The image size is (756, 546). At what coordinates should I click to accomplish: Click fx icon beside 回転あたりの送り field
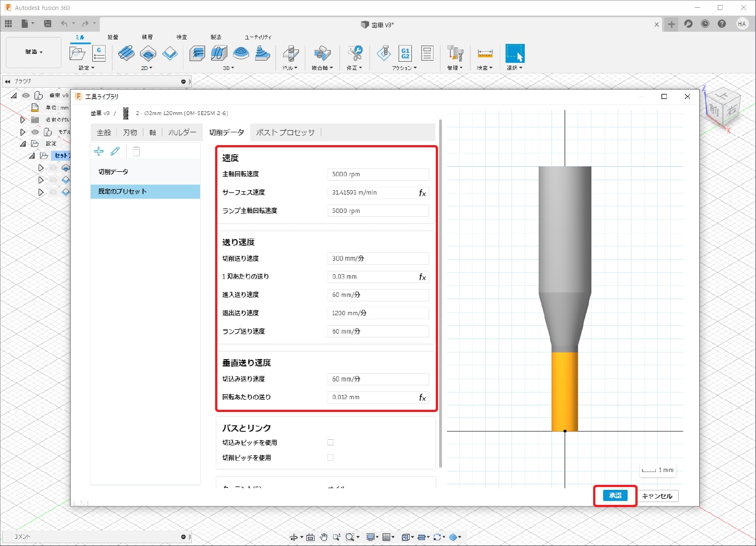(x=422, y=398)
